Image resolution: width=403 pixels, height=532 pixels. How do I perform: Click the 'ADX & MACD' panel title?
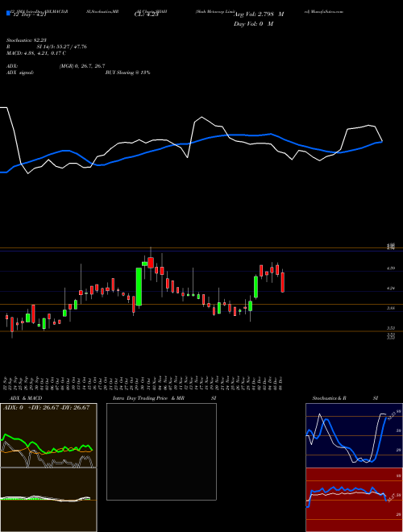(26, 398)
